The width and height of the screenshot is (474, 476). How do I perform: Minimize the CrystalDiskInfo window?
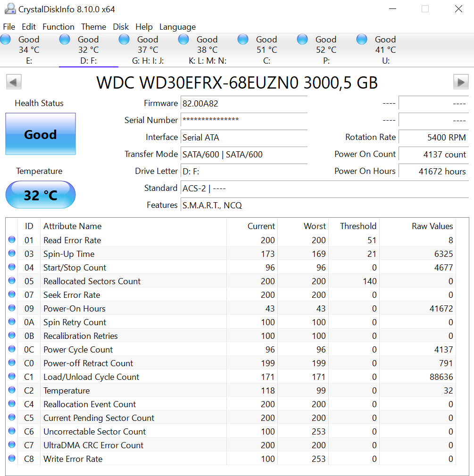(x=392, y=9)
